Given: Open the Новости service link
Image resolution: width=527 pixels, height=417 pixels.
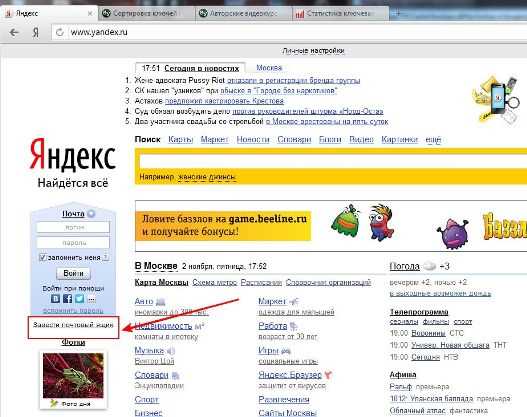Looking at the screenshot, I should [253, 139].
